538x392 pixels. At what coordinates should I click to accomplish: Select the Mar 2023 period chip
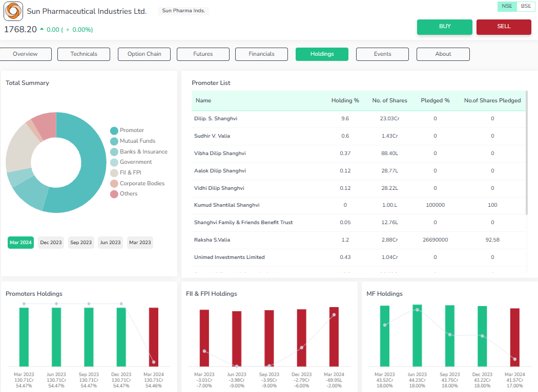(x=140, y=243)
